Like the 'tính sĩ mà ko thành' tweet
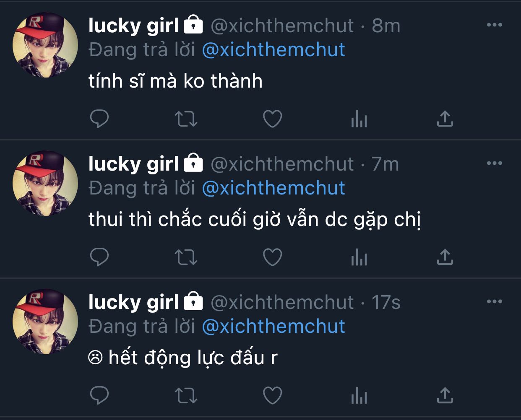Image resolution: width=521 pixels, height=420 pixels. (x=272, y=119)
